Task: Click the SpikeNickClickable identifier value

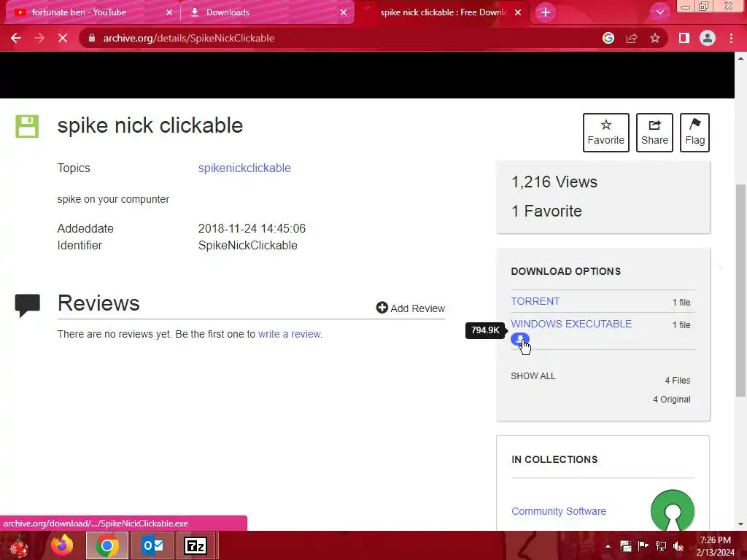Action: point(248,245)
